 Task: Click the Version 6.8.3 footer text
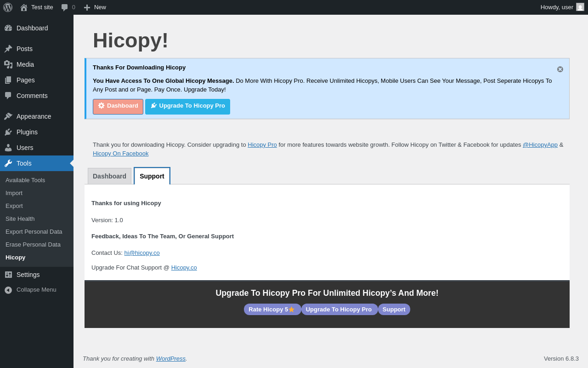tap(561, 358)
